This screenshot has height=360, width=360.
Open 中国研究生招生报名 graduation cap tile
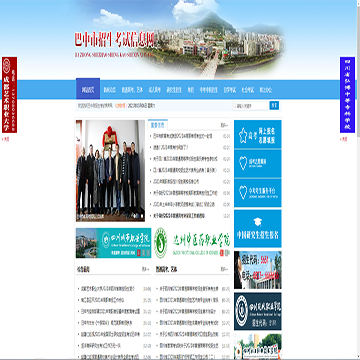(257, 229)
